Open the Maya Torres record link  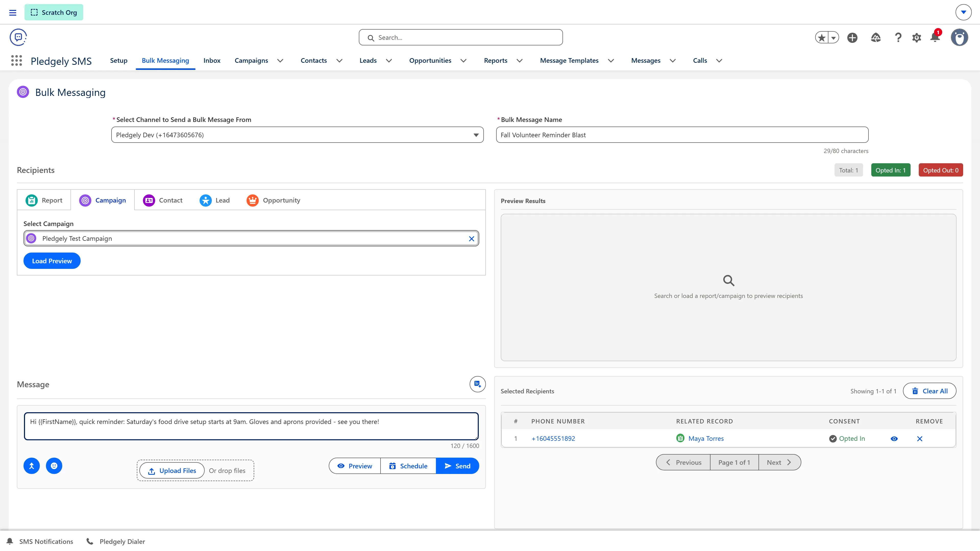(706, 439)
